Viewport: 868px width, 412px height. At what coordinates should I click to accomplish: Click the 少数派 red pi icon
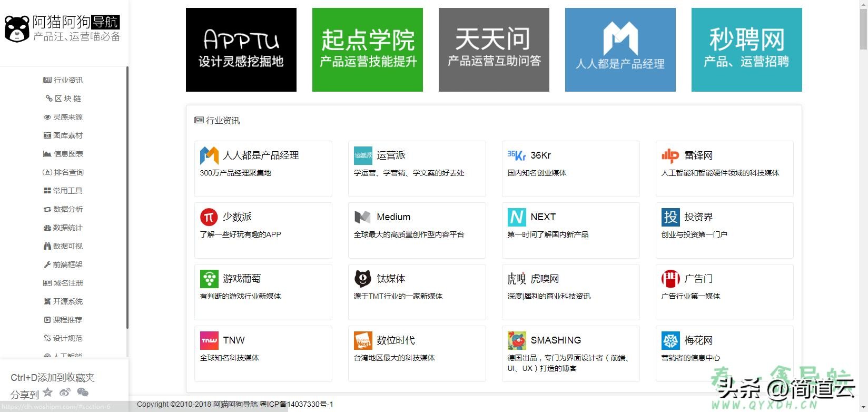pyautogui.click(x=209, y=217)
